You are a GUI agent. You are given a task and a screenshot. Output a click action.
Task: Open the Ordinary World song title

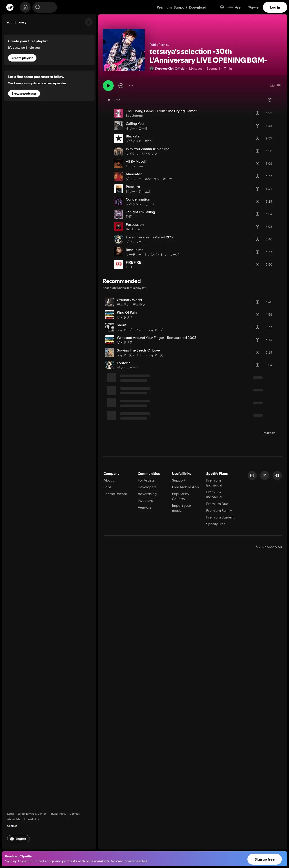coord(129,300)
